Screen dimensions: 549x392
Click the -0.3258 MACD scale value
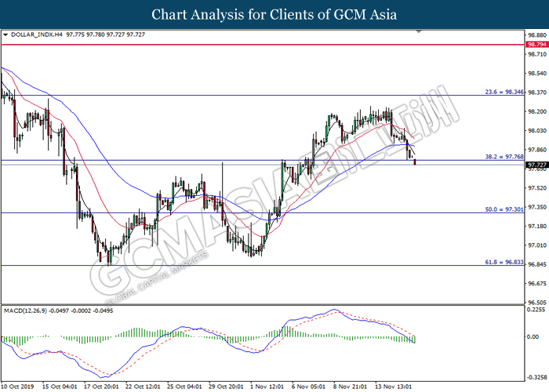(x=537, y=376)
